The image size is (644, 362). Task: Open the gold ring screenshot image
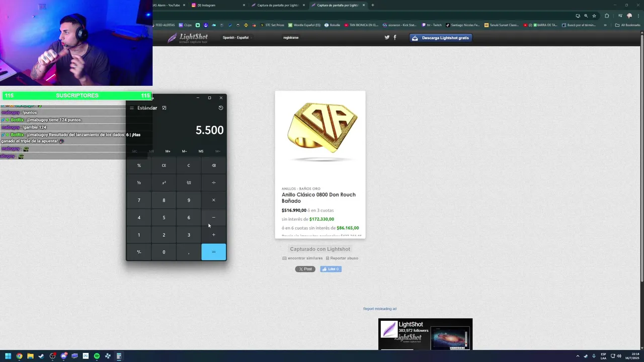pos(320,164)
